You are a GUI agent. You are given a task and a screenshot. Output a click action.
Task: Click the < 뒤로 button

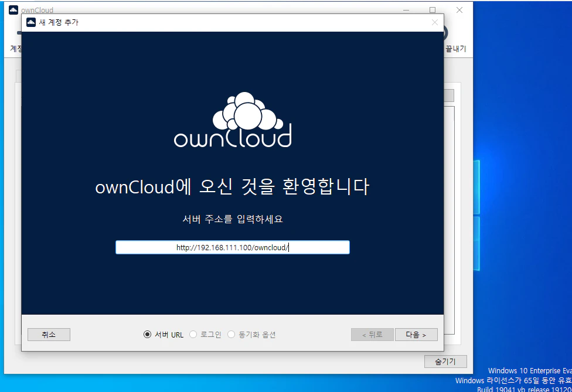pyautogui.click(x=372, y=335)
